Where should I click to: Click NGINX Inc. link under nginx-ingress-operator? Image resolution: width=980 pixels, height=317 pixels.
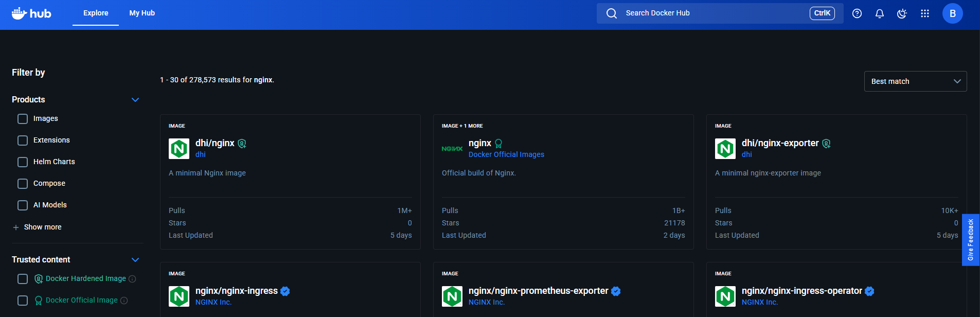(x=760, y=302)
